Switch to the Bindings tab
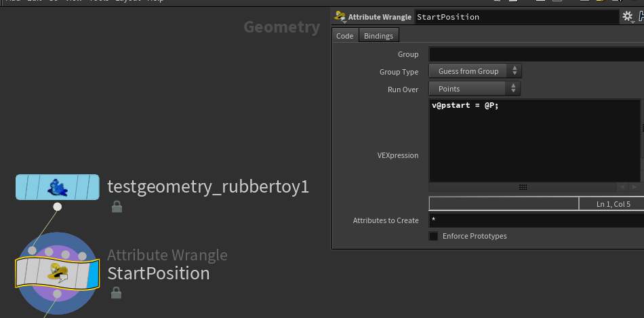Image resolution: width=644 pixels, height=318 pixels. (378, 36)
